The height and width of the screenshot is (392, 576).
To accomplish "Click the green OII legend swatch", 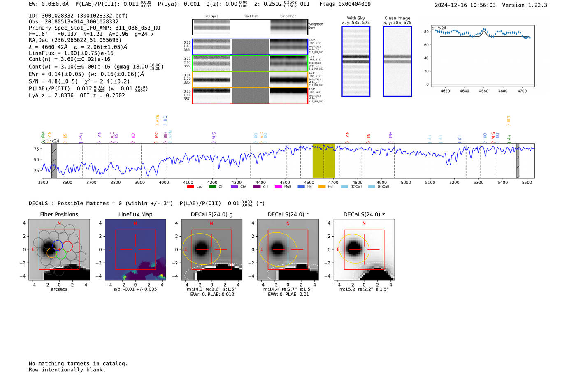I will (212, 186).
